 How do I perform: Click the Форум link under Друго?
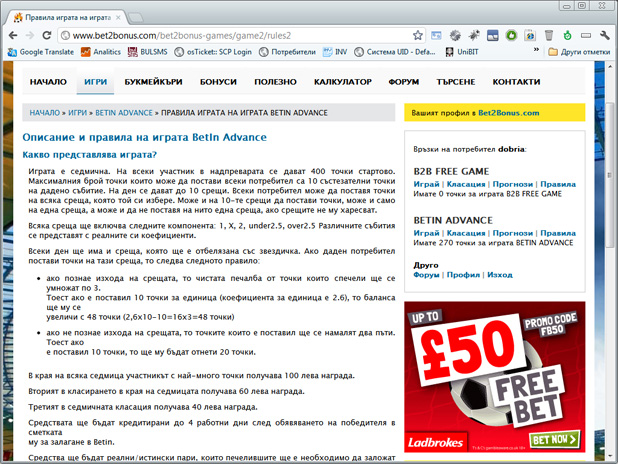(x=426, y=275)
